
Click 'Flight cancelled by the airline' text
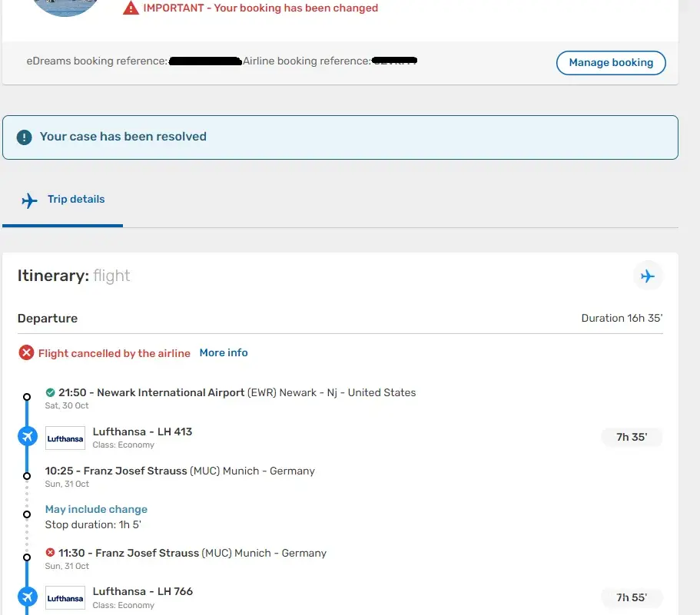pyautogui.click(x=114, y=353)
